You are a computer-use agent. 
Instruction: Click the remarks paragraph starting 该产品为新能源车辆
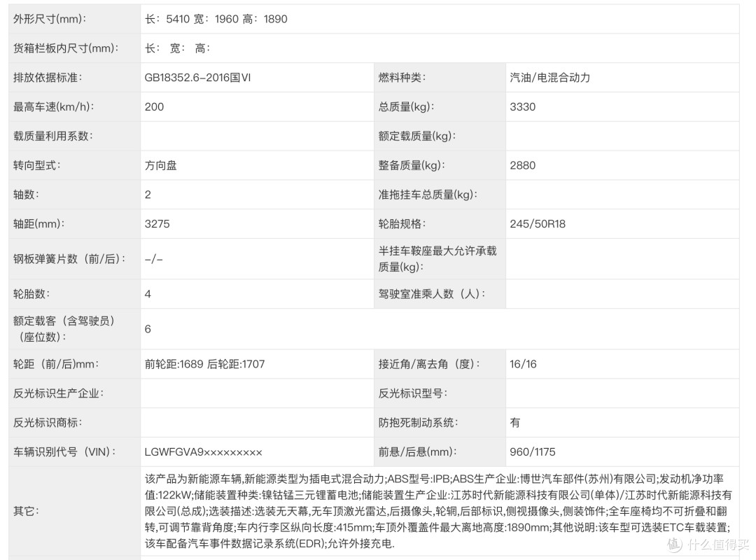pyautogui.click(x=438, y=511)
